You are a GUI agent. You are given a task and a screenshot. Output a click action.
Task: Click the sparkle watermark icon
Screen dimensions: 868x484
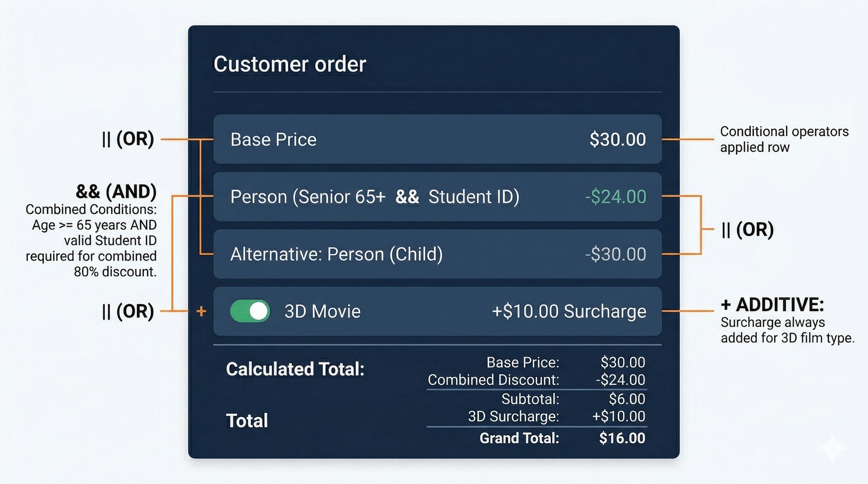tap(832, 449)
